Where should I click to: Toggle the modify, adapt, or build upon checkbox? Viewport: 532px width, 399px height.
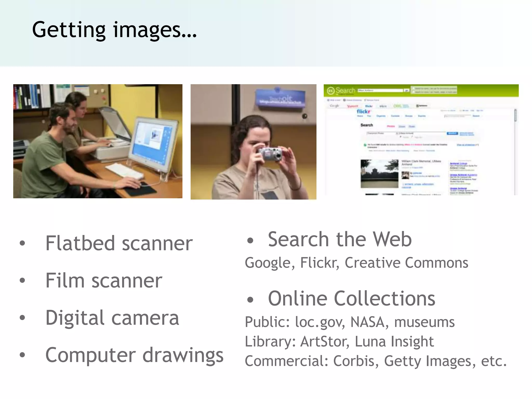click(x=413, y=92)
